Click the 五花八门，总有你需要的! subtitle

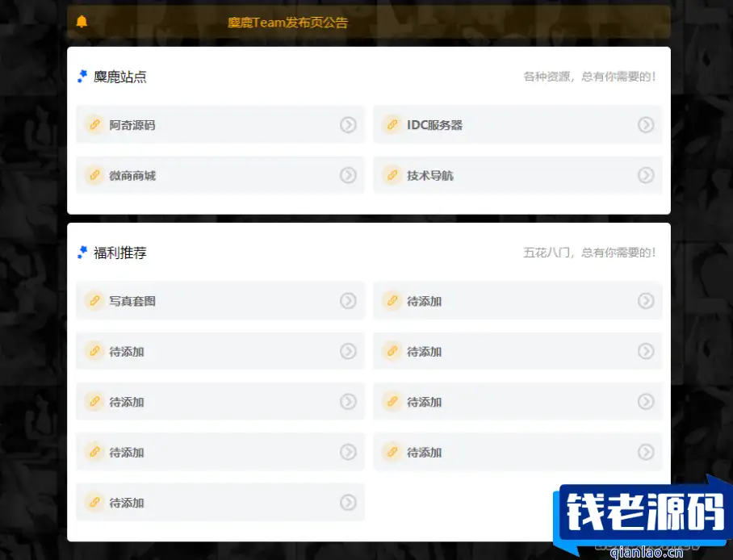[589, 253]
